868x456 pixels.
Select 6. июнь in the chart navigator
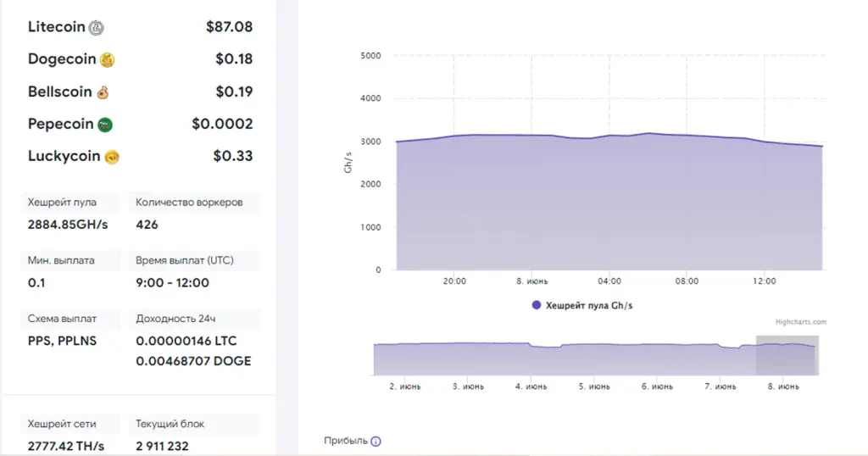click(x=657, y=386)
